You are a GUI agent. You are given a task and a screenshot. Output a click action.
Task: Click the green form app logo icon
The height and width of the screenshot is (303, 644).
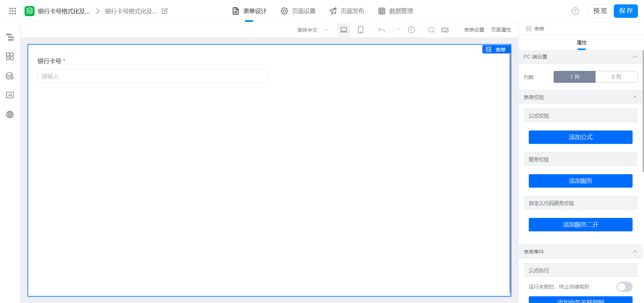tap(30, 11)
